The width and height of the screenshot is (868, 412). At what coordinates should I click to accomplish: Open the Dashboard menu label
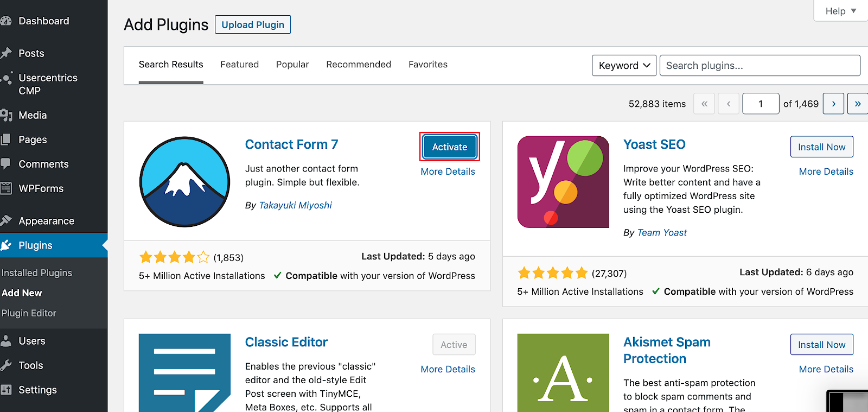click(x=44, y=21)
